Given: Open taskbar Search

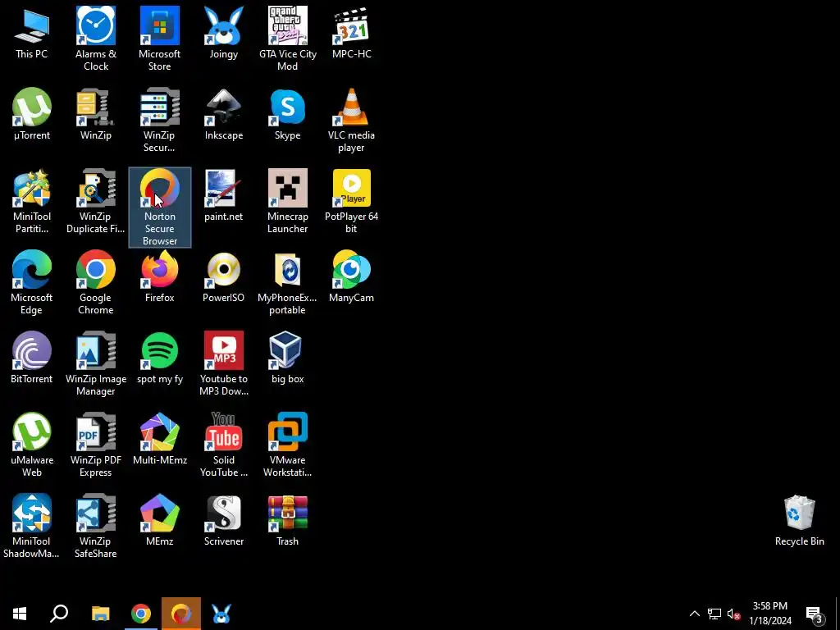Looking at the screenshot, I should (x=59, y=614).
